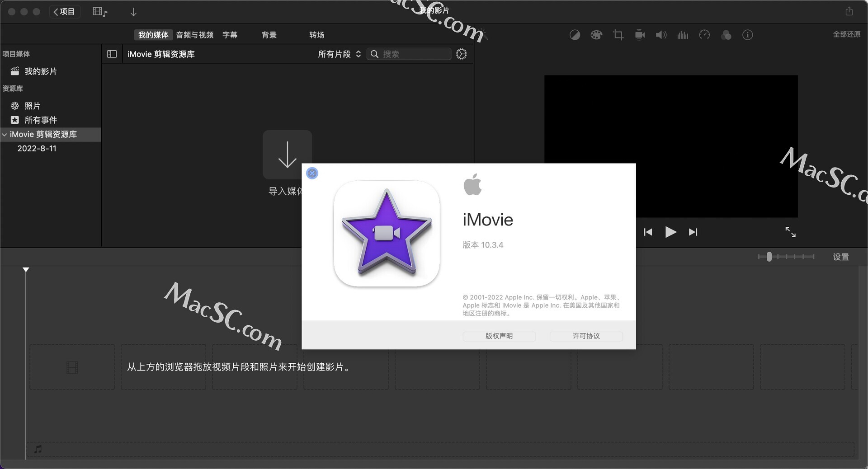Enter fullscreen playback via expand arrows
The image size is (868, 469).
pos(790,232)
